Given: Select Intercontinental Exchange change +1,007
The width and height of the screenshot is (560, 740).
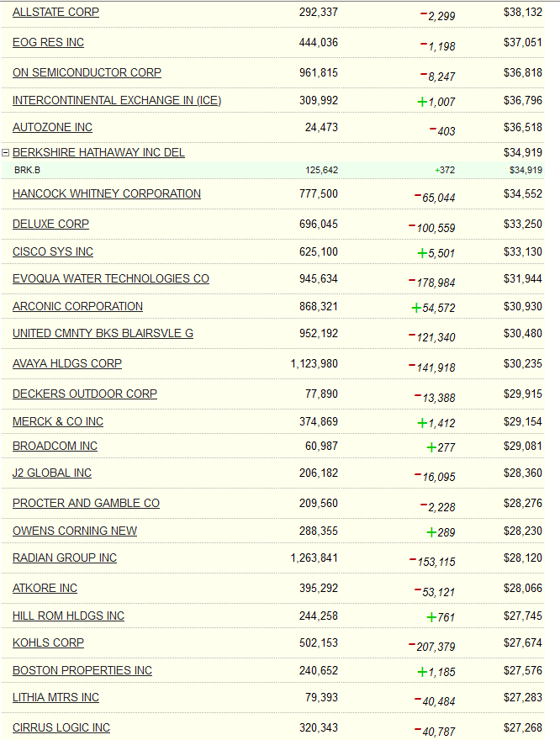Looking at the screenshot, I should (436, 102).
